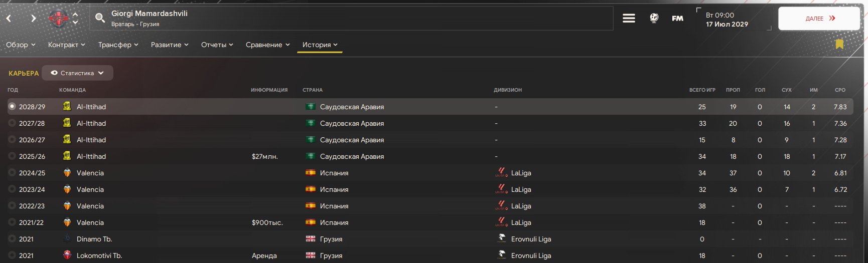Click the forward navigation arrow
Screen dimensions: 868x263
coord(33,18)
